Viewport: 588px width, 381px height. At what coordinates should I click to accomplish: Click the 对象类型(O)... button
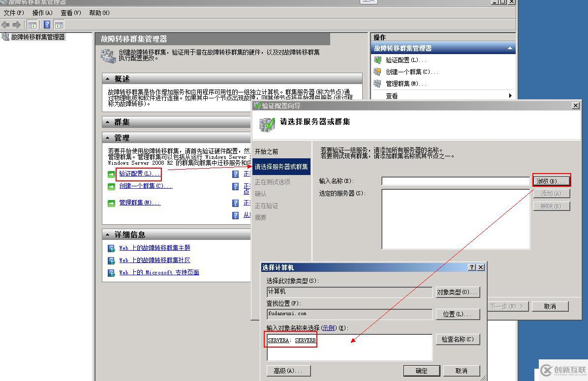(x=458, y=292)
